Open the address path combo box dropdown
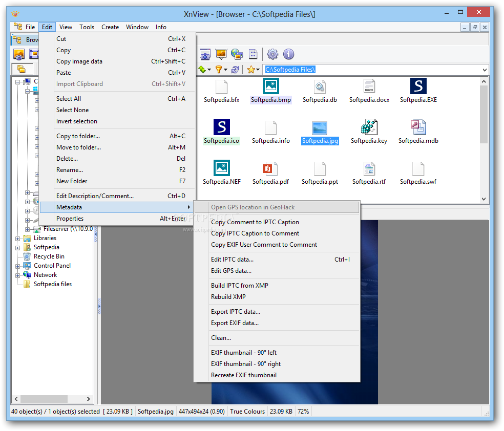This screenshot has height=431, width=504. click(x=485, y=70)
